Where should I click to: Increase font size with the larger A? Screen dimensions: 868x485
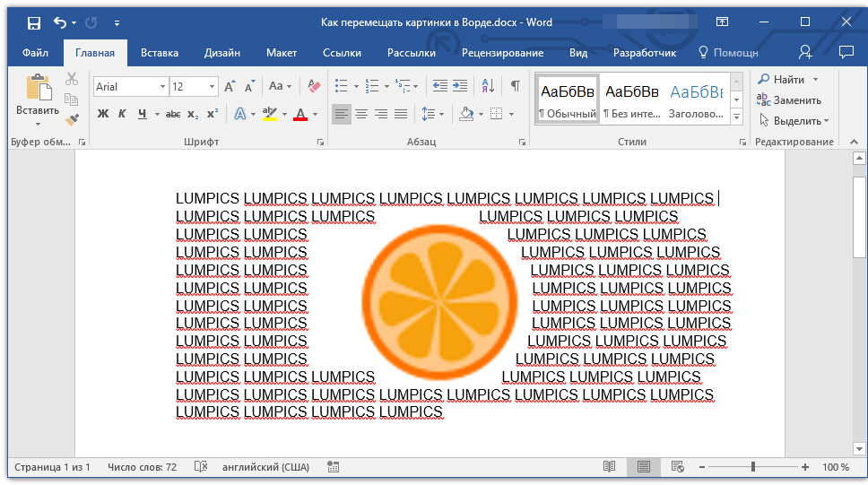(x=230, y=86)
